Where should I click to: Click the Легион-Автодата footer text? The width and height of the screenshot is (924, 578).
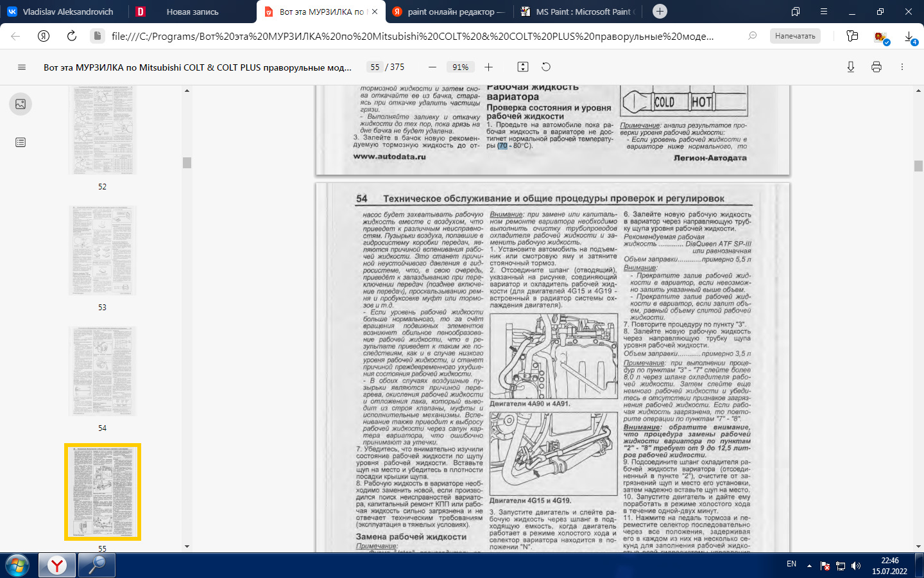[710, 157]
